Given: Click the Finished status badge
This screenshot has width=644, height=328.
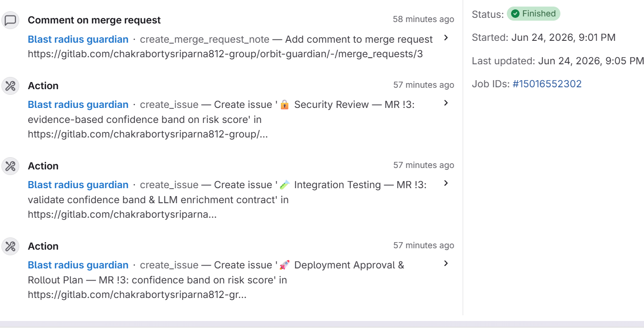Looking at the screenshot, I should pyautogui.click(x=534, y=14).
